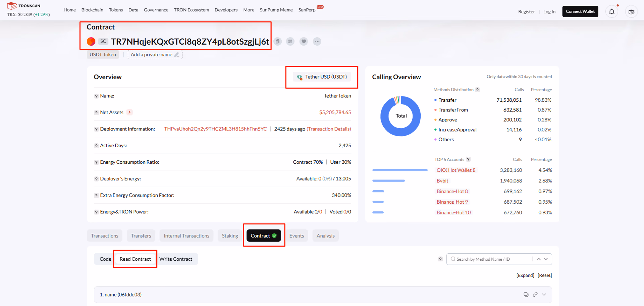
Task: Expand the name (06fdde03) method row
Action: coord(544,295)
